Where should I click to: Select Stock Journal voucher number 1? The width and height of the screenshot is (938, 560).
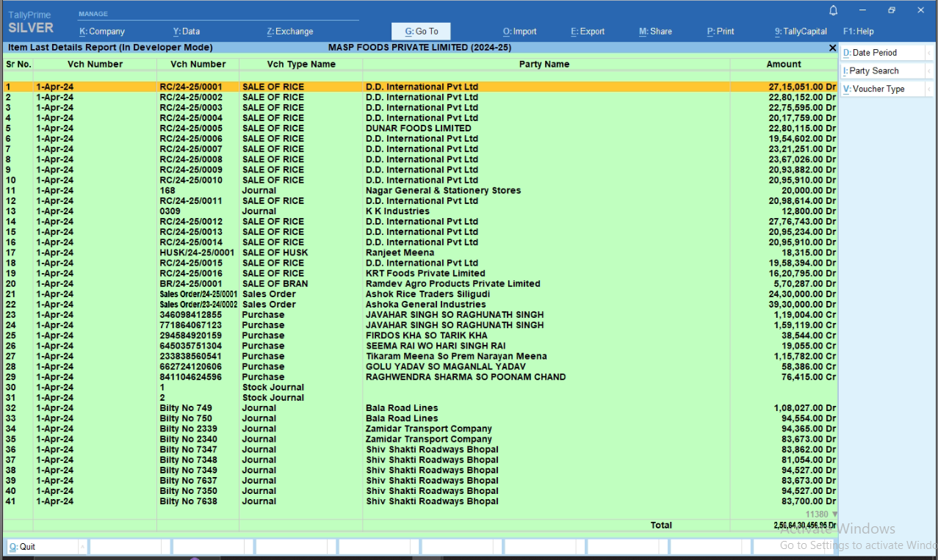pos(162,388)
